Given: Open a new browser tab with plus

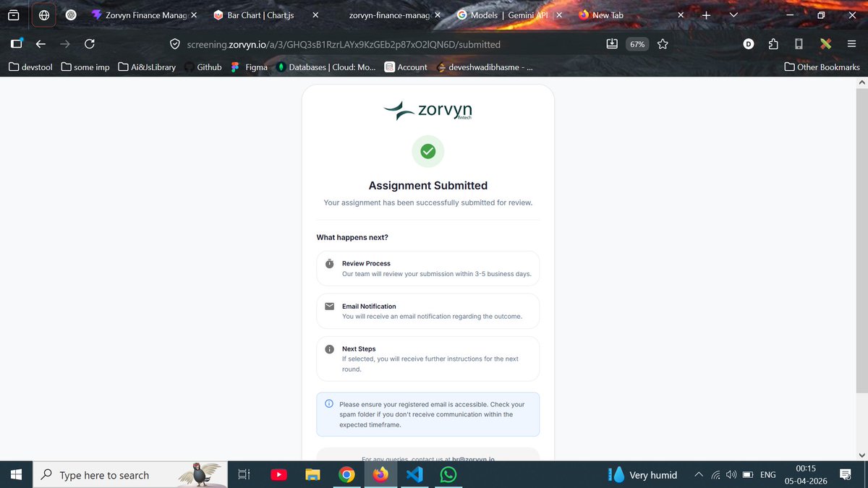Looking at the screenshot, I should coord(707,14).
